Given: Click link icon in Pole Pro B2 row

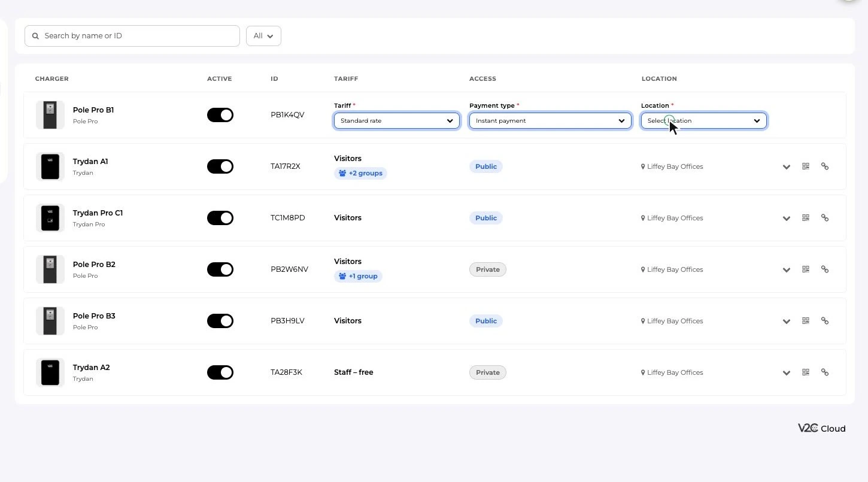Looking at the screenshot, I should click(825, 269).
